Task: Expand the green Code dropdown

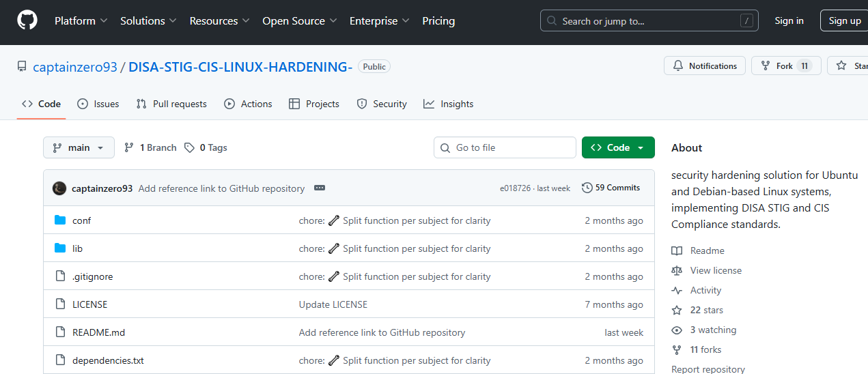Action: tap(617, 147)
